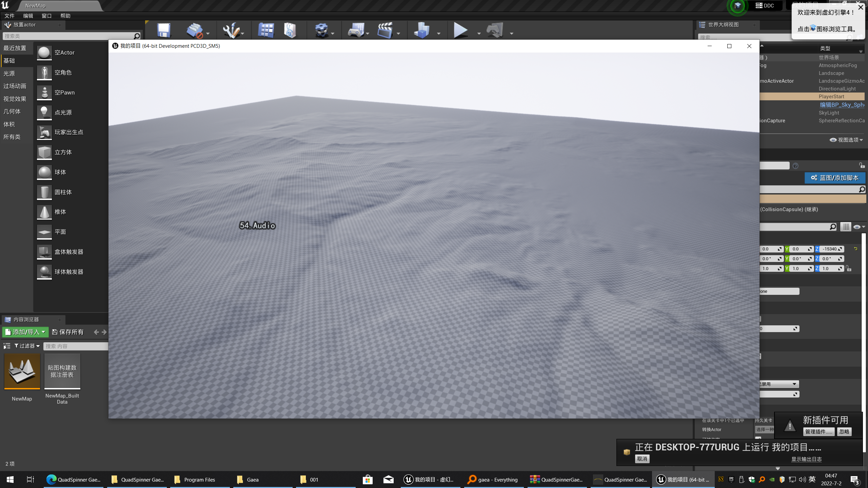Viewport: 868px width, 488px height.
Task: Click the 蓝图/添加脚本 button
Action: click(x=835, y=178)
